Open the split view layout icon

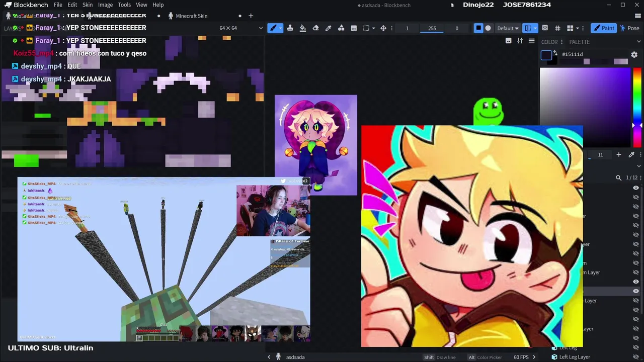[x=570, y=28]
